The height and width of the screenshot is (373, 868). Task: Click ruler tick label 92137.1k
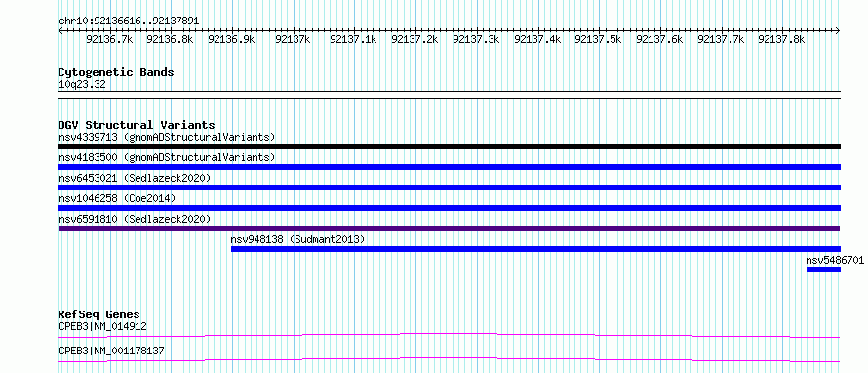pyautogui.click(x=353, y=39)
